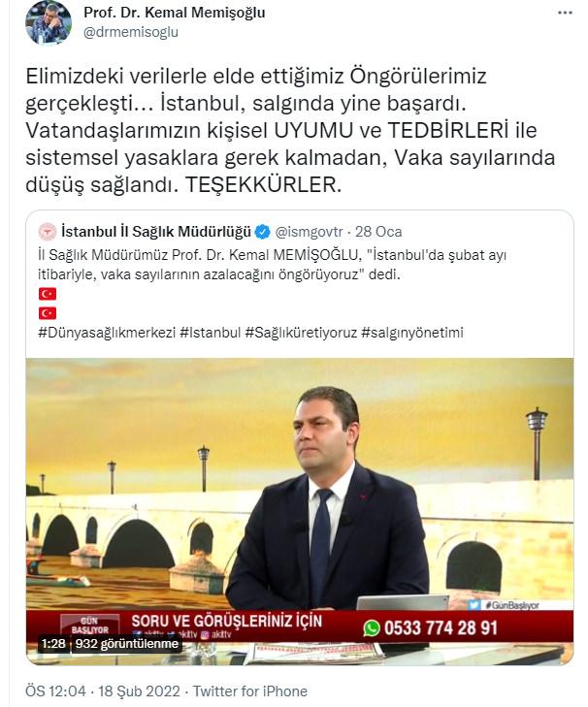Open the #Istanbul hashtag
Screen dimensions: 588x707
[211, 333]
